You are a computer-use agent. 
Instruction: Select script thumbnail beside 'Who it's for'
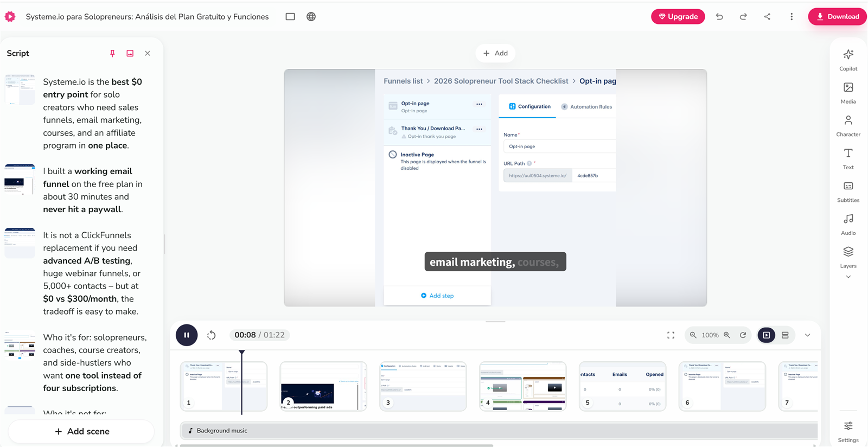click(x=20, y=345)
